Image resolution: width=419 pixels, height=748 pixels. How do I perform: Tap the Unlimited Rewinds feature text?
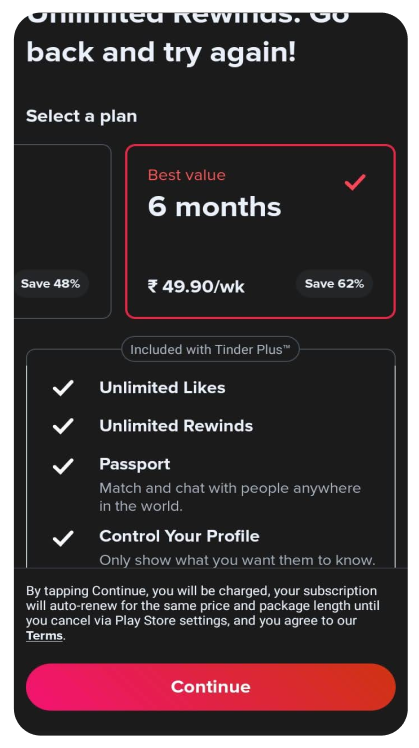tap(176, 426)
